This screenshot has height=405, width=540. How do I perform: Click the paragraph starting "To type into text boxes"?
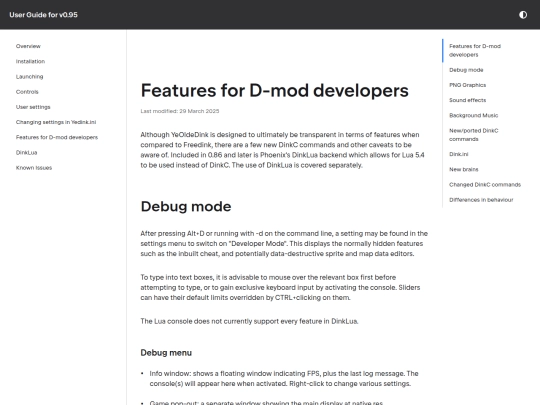(280, 287)
